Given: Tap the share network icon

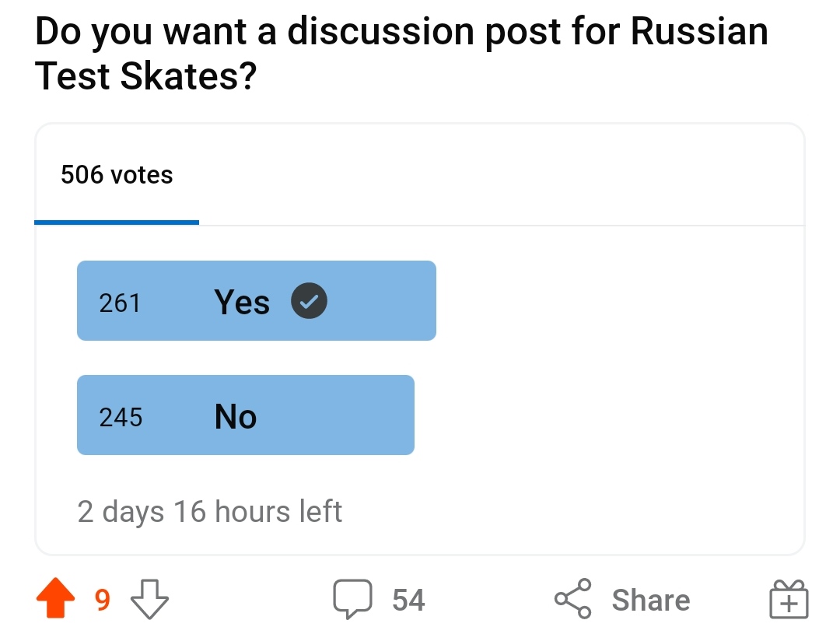Looking at the screenshot, I should pyautogui.click(x=573, y=600).
